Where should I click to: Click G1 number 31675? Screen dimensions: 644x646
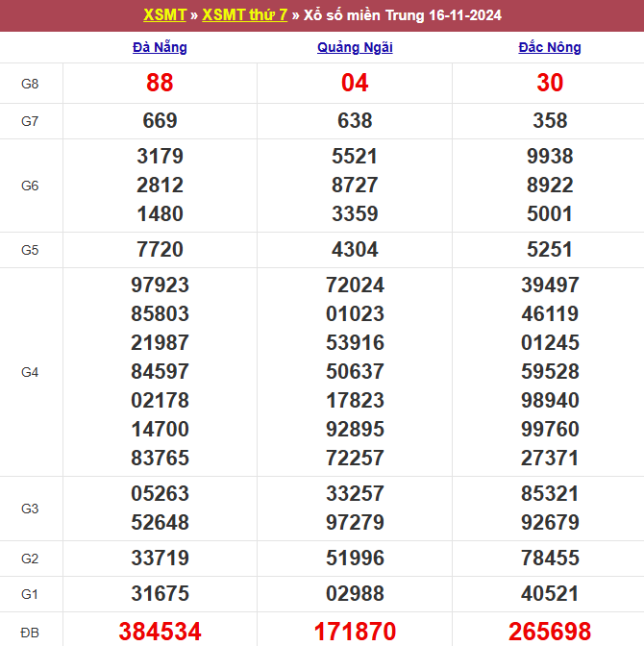[160, 594]
